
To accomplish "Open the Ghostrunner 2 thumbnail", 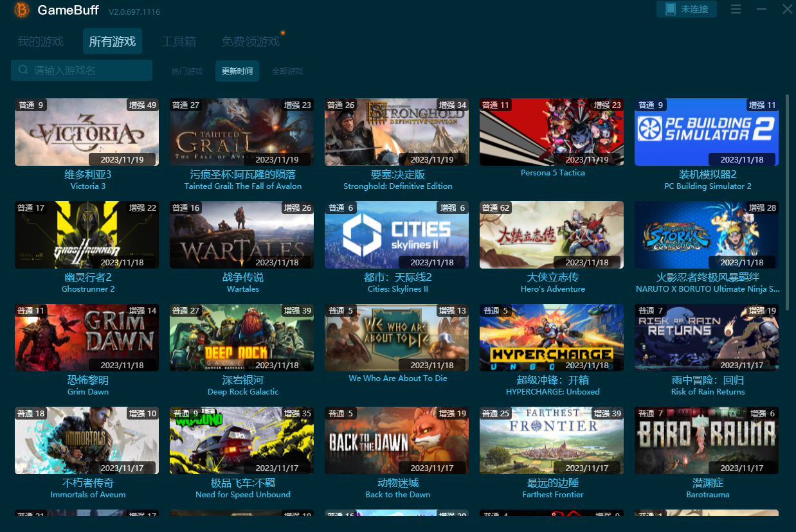I will click(87, 235).
